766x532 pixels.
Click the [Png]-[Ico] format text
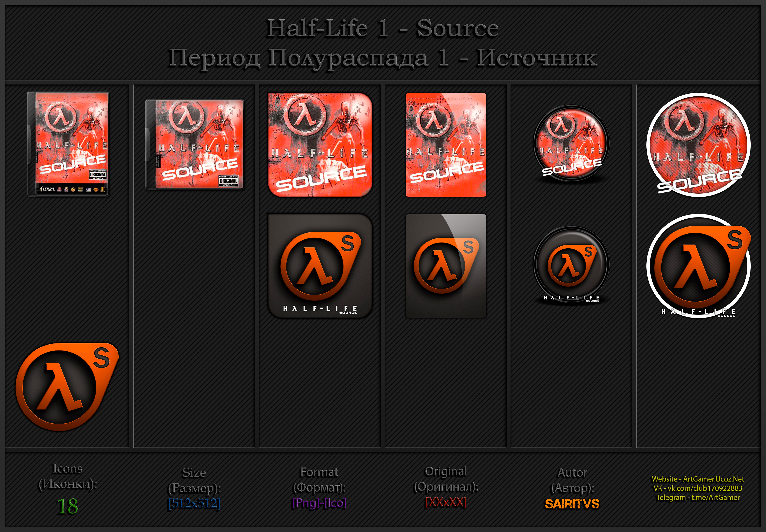[x=319, y=503]
